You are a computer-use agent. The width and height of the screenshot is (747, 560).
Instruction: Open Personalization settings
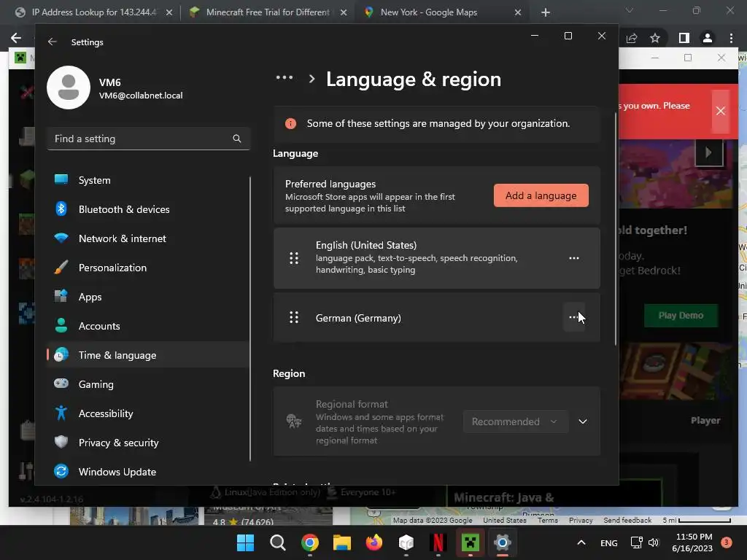coord(148,268)
